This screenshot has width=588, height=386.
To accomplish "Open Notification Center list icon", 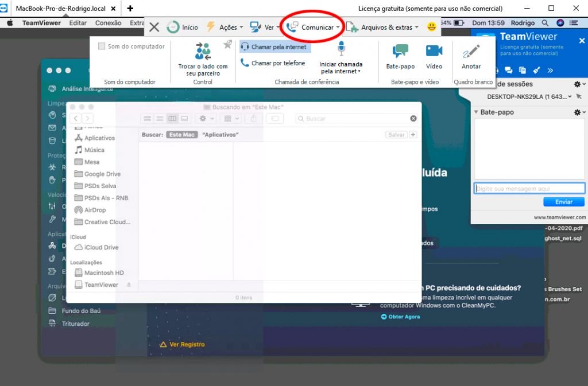I will click(574, 23).
